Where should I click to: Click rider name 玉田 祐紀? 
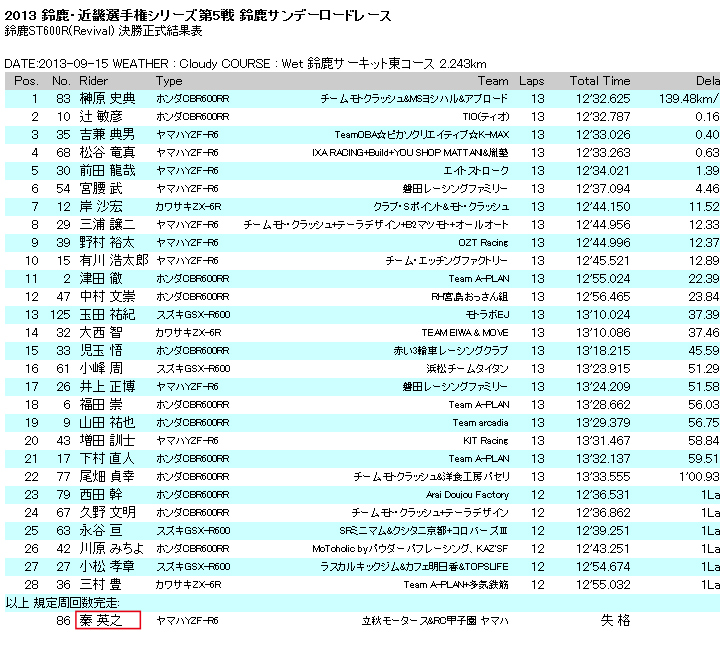107,314
